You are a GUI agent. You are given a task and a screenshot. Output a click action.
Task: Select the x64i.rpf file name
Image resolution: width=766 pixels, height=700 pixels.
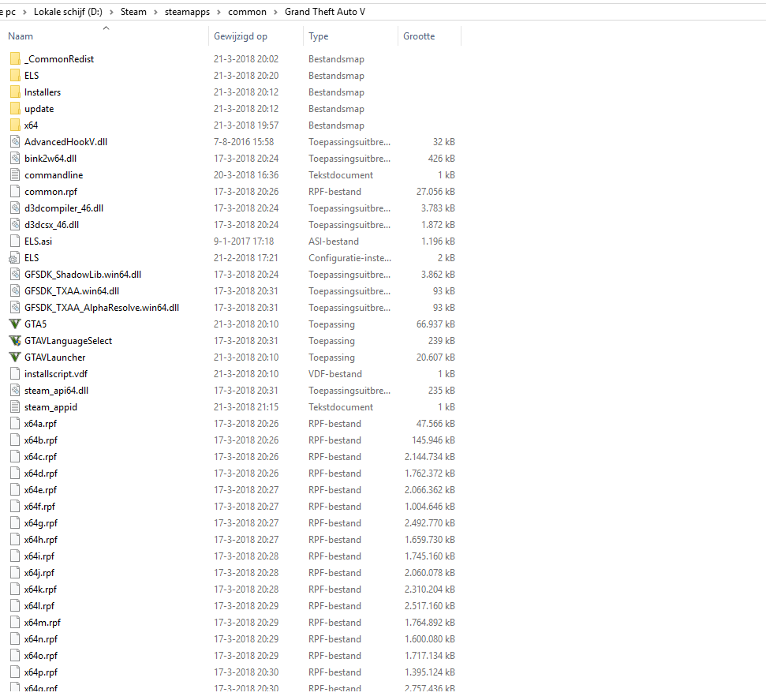click(x=39, y=556)
